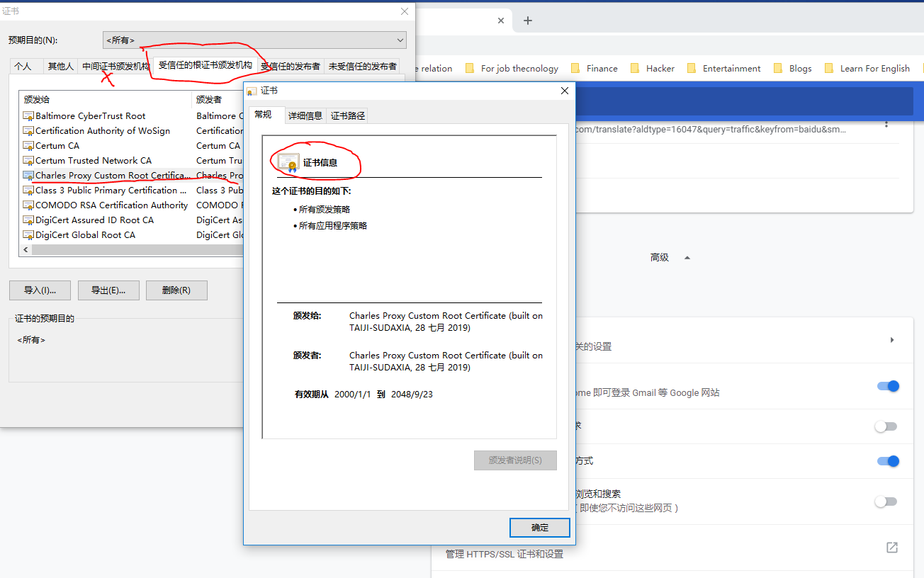Click the 导出(E)... button

click(108, 290)
